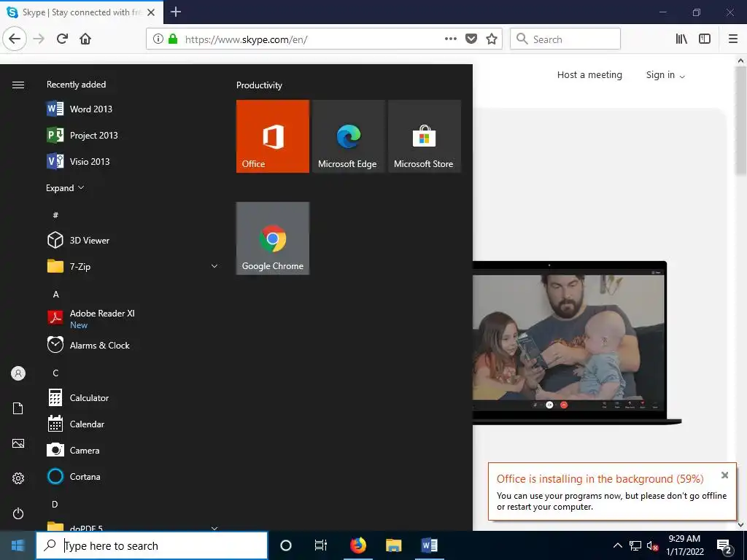Switch to Word on taskbar
Viewport: 747px width, 560px height.
[x=429, y=545]
